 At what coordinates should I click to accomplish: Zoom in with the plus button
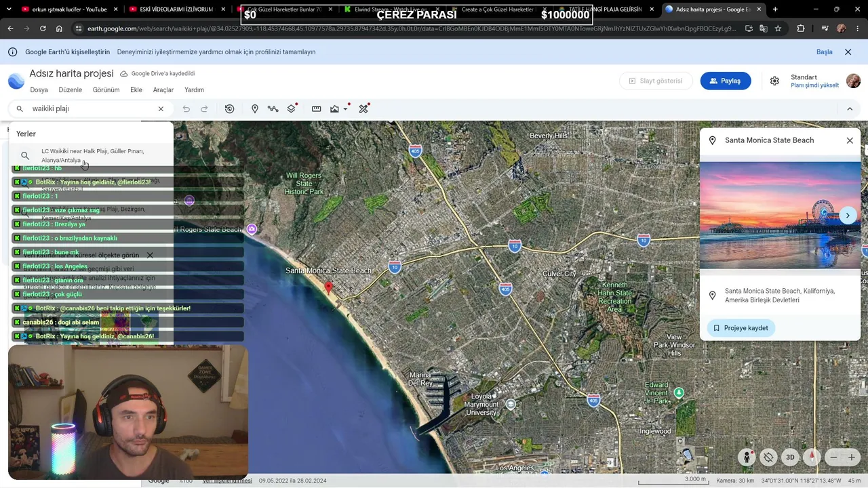852,457
